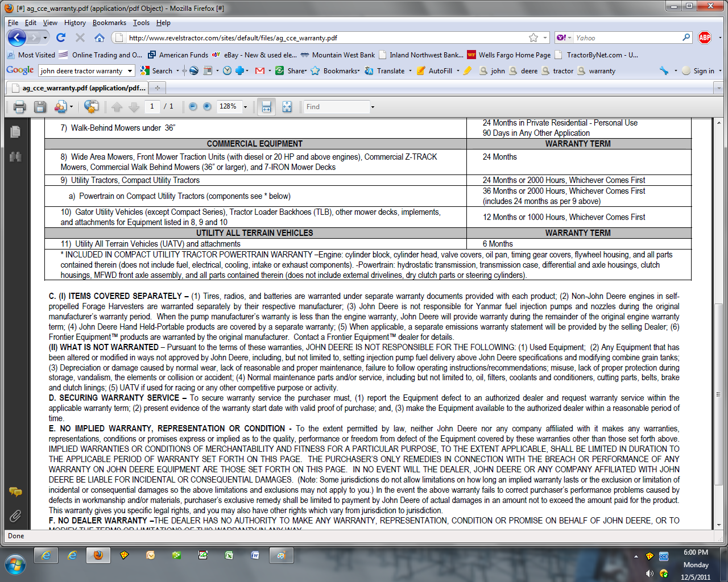Toggle fit-to-width scrolling mode

tap(266, 107)
